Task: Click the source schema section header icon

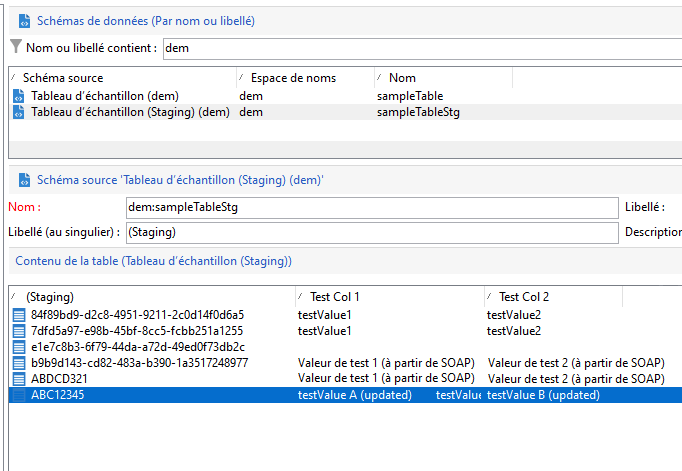Action: (x=22, y=180)
